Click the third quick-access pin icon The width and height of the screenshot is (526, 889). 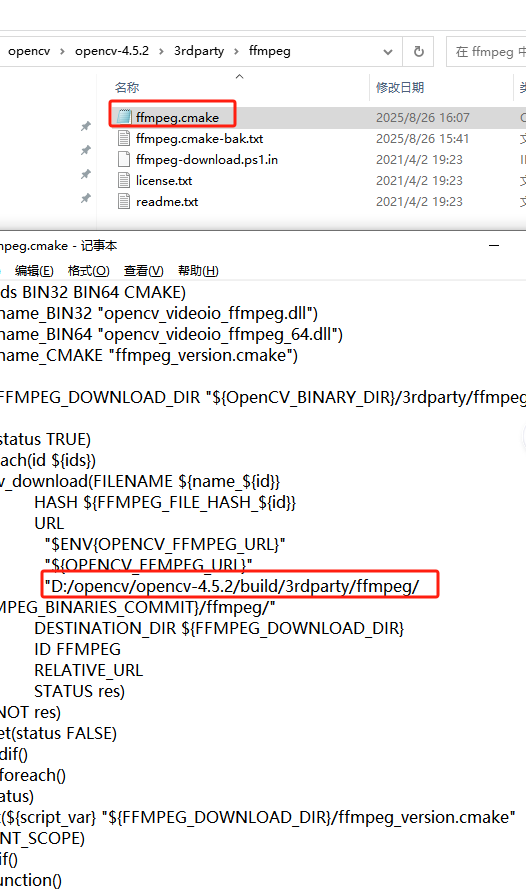[86, 174]
